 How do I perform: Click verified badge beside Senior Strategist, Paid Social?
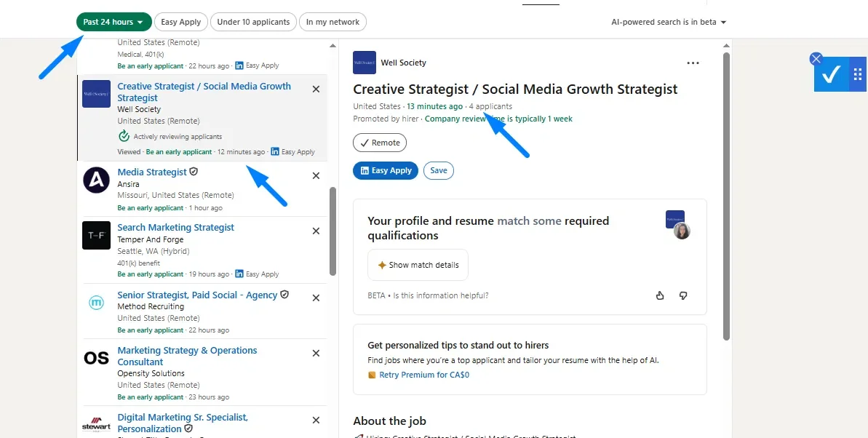284,295
